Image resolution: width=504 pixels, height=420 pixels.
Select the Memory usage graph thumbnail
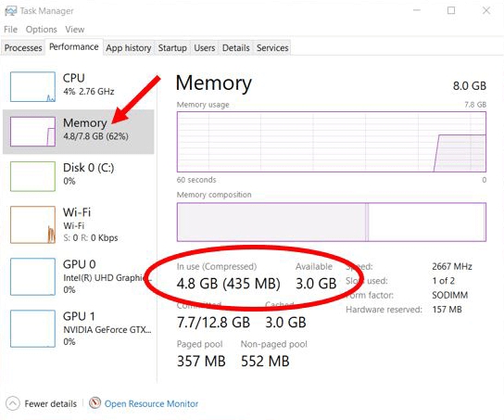click(x=32, y=132)
